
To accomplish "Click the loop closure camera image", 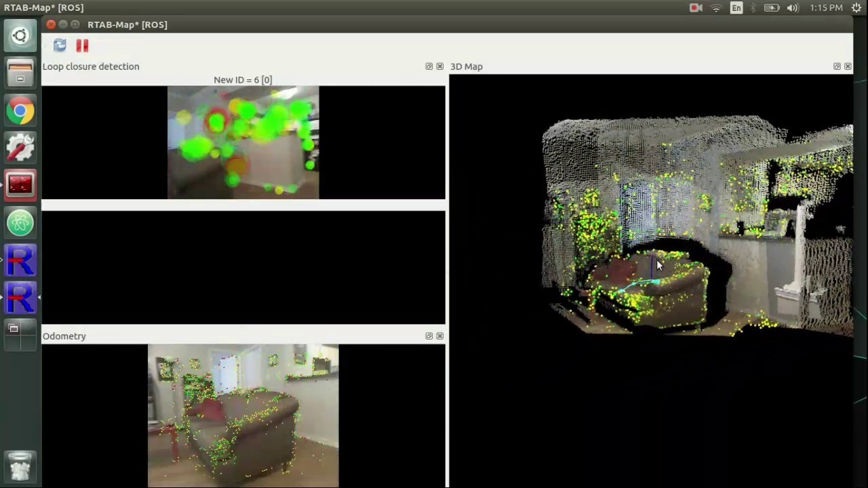I will click(x=243, y=142).
